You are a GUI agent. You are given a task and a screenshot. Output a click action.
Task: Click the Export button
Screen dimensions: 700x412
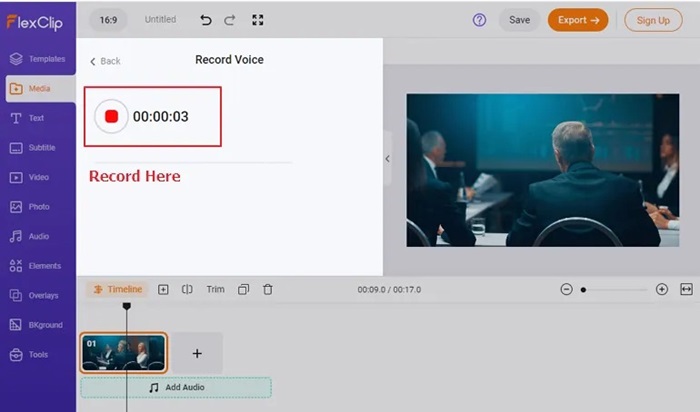click(577, 20)
